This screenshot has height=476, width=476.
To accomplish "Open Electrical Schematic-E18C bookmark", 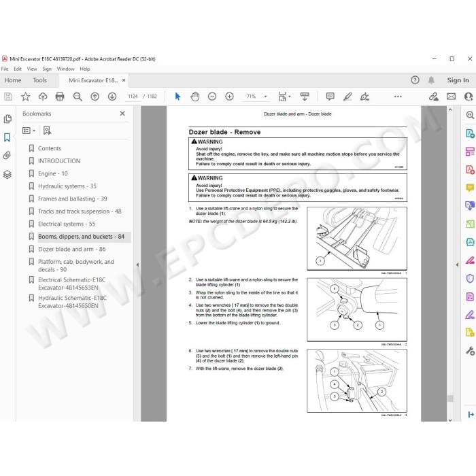I will click(x=71, y=284).
